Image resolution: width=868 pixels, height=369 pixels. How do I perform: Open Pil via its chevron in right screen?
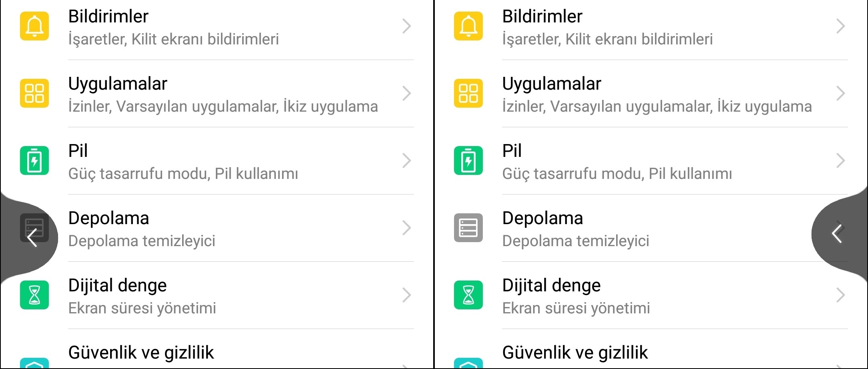[x=841, y=161]
